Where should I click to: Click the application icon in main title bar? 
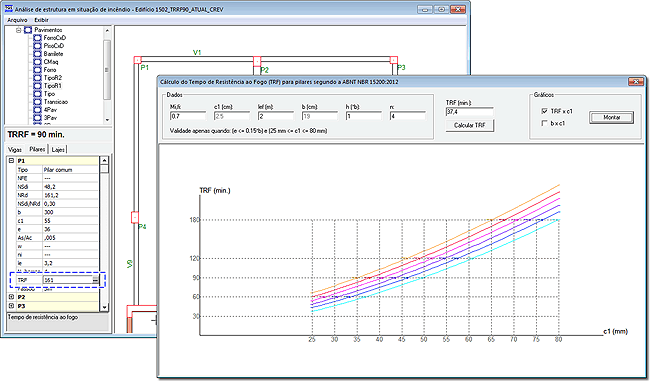click(8, 9)
